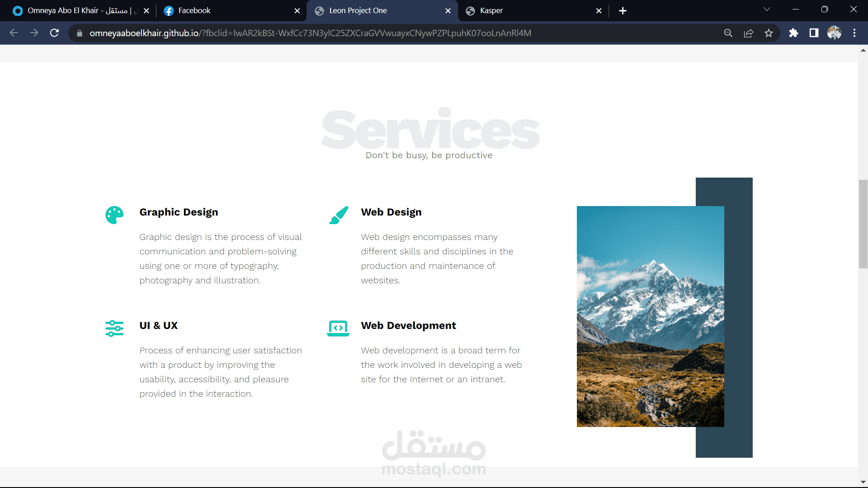Close the Leon Project One tab
This screenshot has height=488, width=868.
coord(448,10)
